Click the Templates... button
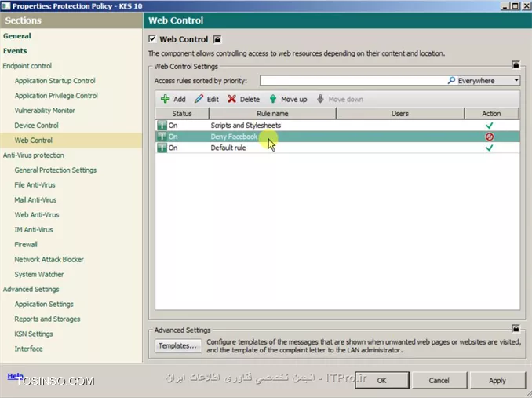 coord(178,345)
